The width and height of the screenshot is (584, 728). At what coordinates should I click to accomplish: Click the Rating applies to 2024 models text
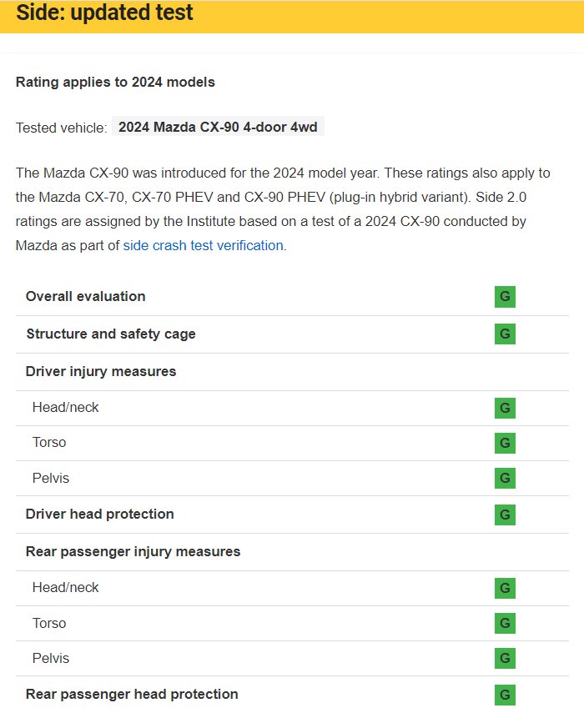(x=115, y=83)
